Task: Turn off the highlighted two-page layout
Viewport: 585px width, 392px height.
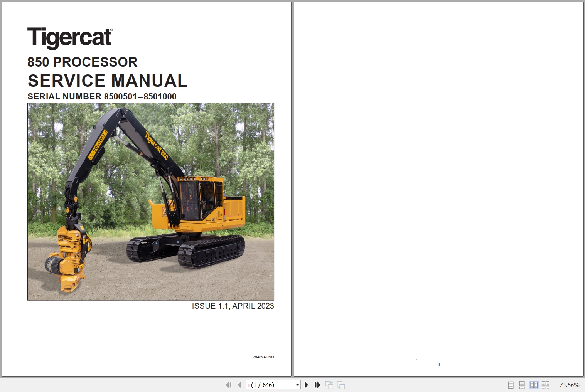Action: (534, 385)
